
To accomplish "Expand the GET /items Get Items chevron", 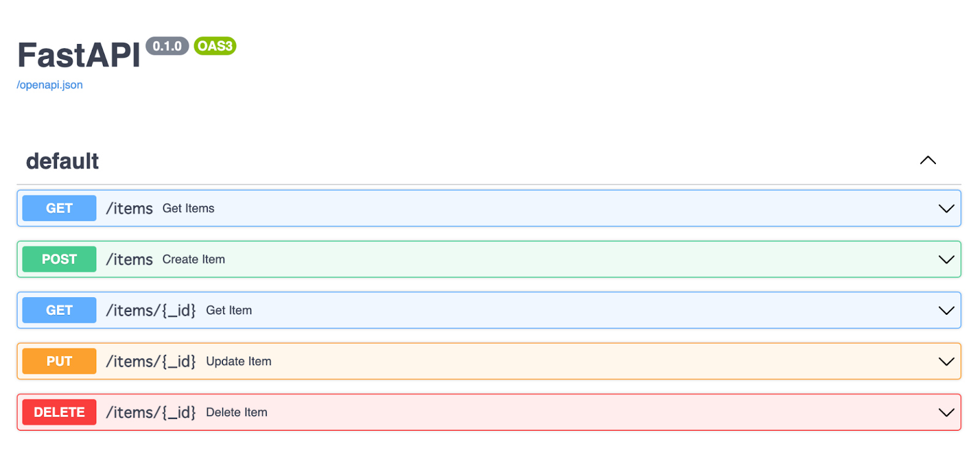I will click(946, 208).
